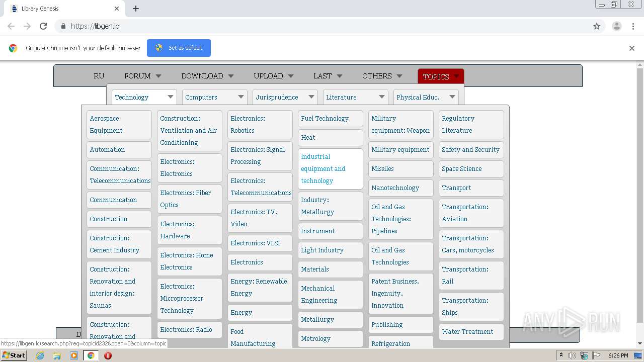This screenshot has width=644, height=362.
Task: Click the site padlock icon
Action: tap(63, 26)
